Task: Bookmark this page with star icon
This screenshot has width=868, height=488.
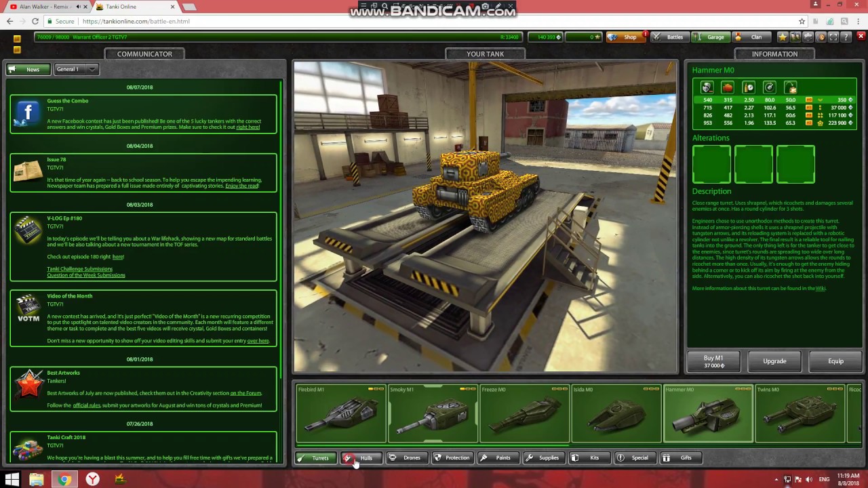Action: [x=802, y=21]
